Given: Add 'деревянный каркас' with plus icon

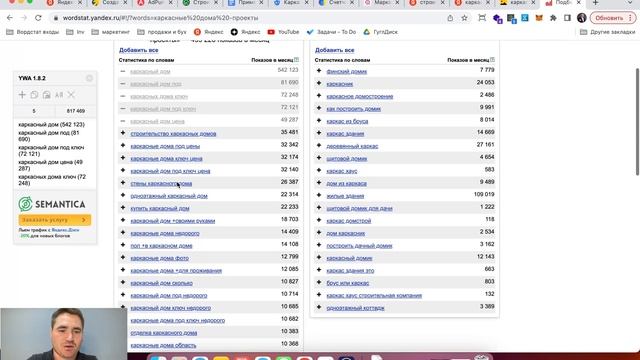Looking at the screenshot, I should click(x=319, y=145).
